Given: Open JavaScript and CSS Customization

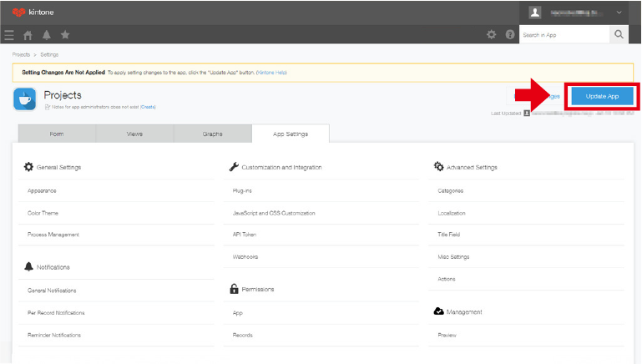Looking at the screenshot, I should pyautogui.click(x=274, y=213).
